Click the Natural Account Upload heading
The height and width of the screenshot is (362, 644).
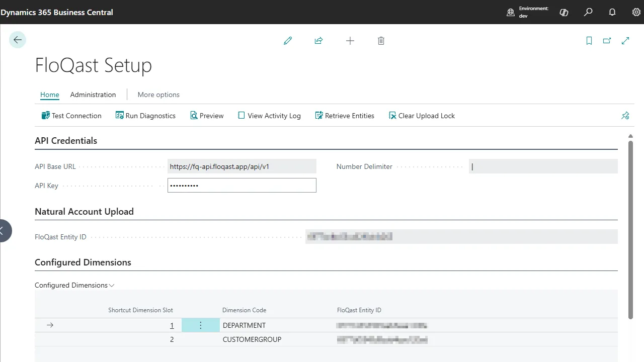pyautogui.click(x=84, y=212)
